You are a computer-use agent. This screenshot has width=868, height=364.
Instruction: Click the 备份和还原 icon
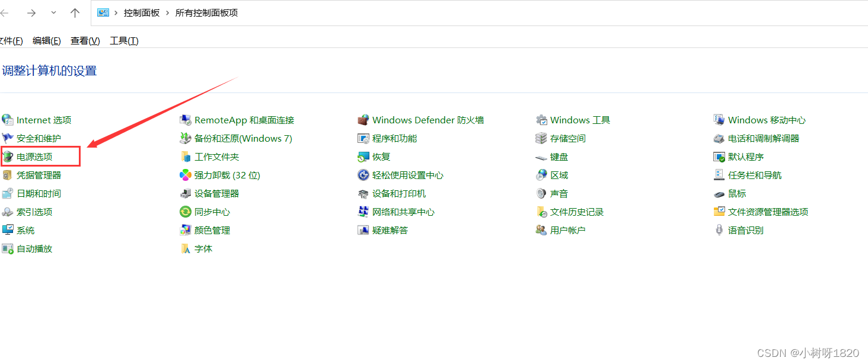click(186, 138)
